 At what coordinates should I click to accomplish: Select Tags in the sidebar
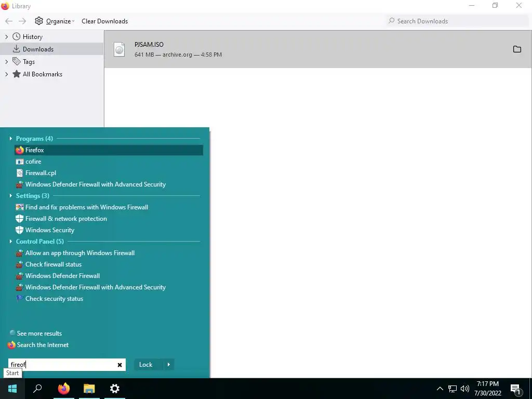click(x=29, y=62)
